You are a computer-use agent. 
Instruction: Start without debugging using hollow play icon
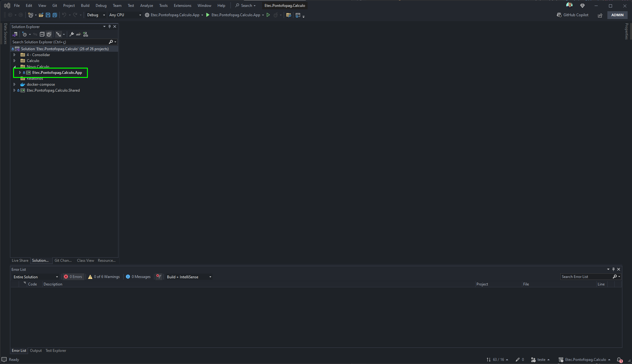click(x=268, y=15)
